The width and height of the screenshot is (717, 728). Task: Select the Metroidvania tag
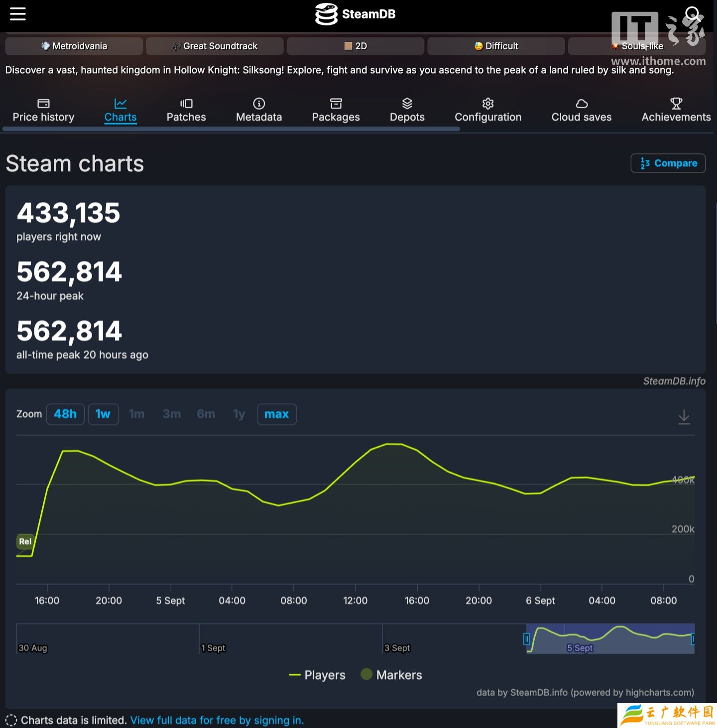pos(74,46)
